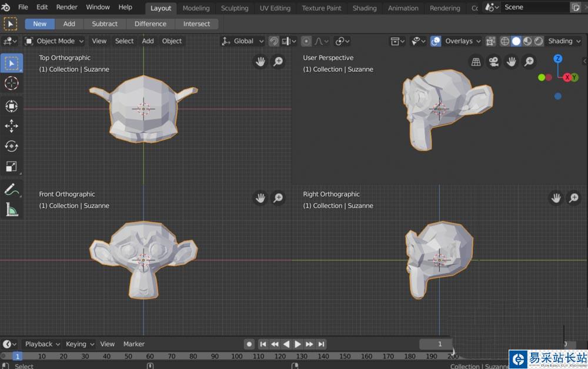Click pan hand icon in Top Orthographic view
The image size is (588, 369).
click(260, 62)
